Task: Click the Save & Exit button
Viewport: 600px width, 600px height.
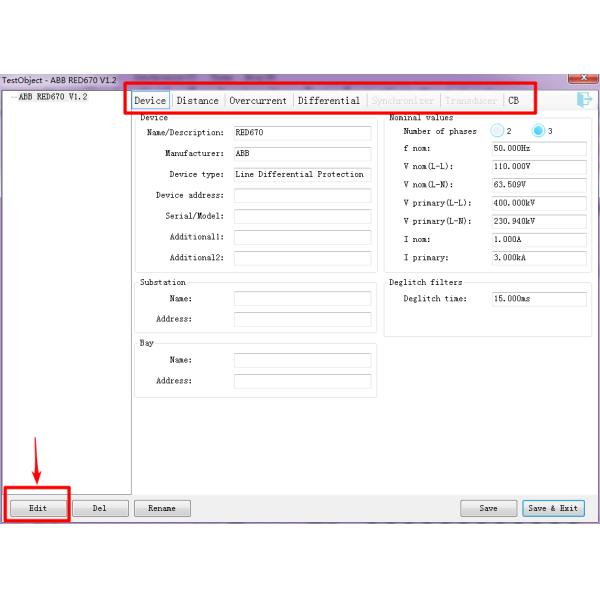Action: click(x=553, y=508)
